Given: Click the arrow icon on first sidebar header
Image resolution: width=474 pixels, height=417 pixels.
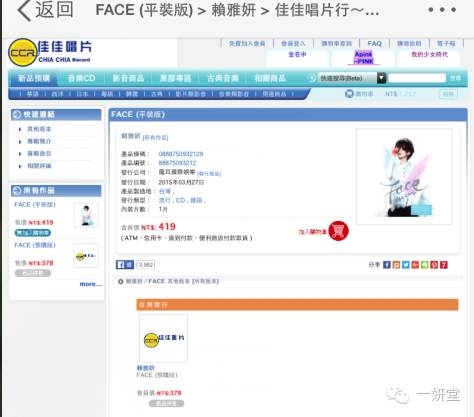Looking at the screenshot, I should pyautogui.click(x=16, y=115).
